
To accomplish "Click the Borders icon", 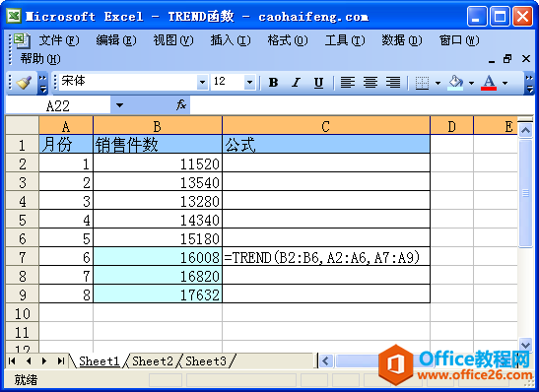I will pyautogui.click(x=422, y=83).
